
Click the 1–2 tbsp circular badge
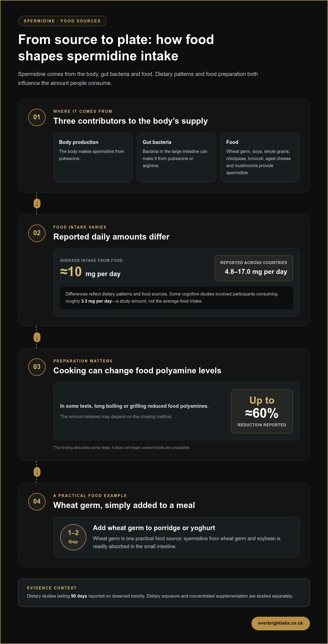[x=73, y=537]
